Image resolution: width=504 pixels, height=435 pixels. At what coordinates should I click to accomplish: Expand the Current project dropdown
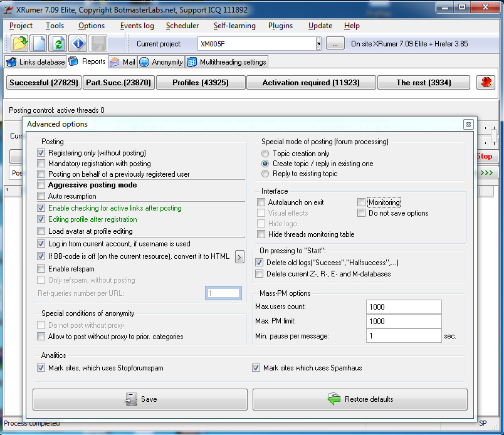point(318,44)
